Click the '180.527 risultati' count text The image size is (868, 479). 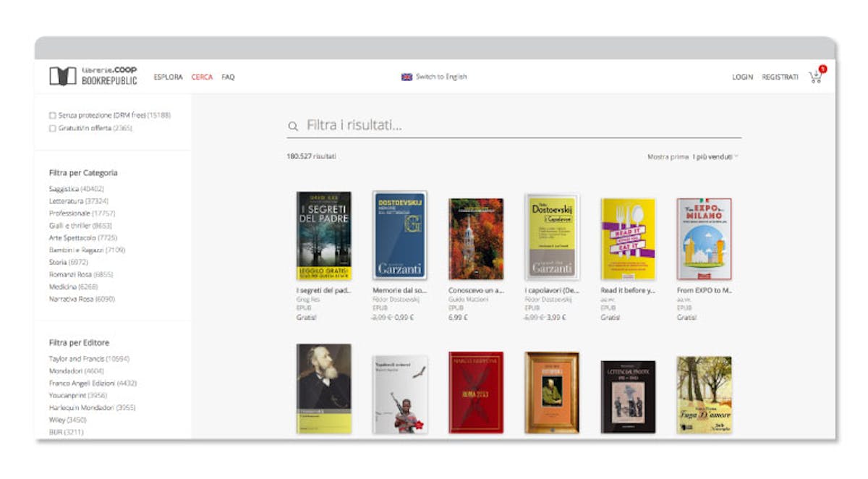click(311, 156)
